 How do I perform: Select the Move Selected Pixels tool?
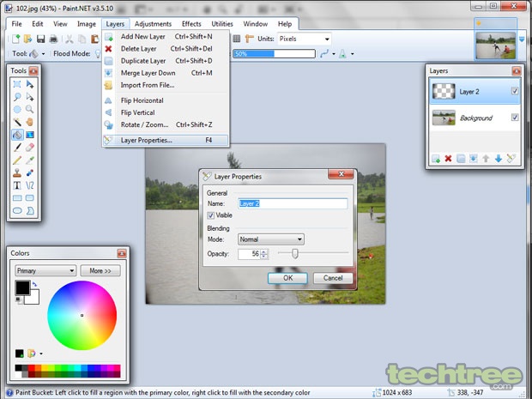30,84
